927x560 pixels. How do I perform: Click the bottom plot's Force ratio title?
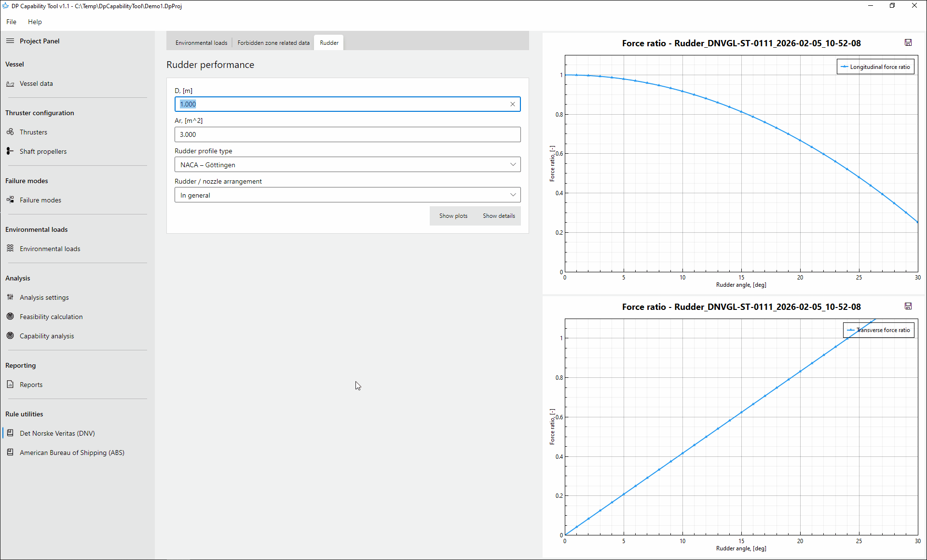pos(741,307)
